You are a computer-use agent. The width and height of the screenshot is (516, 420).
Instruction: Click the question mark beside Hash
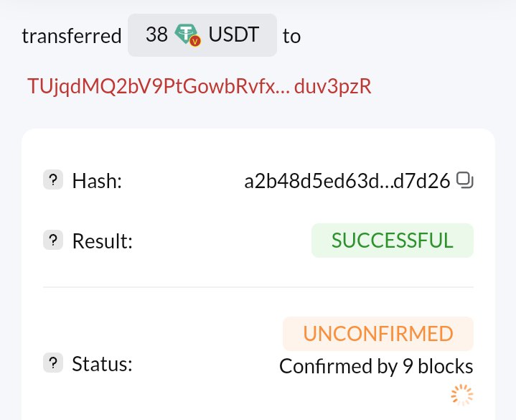coord(53,181)
